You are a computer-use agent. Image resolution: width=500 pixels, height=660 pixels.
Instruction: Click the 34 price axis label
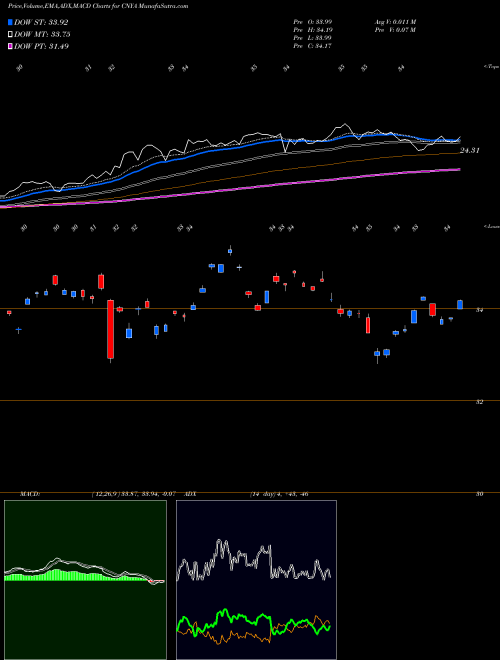pyautogui.click(x=479, y=310)
